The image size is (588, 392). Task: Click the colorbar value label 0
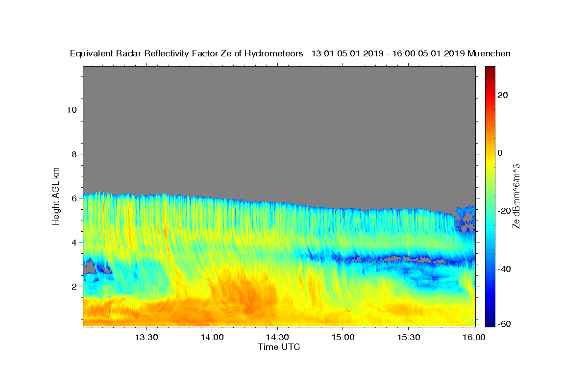point(501,153)
